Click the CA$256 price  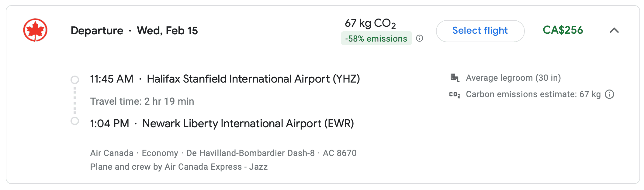click(x=563, y=30)
